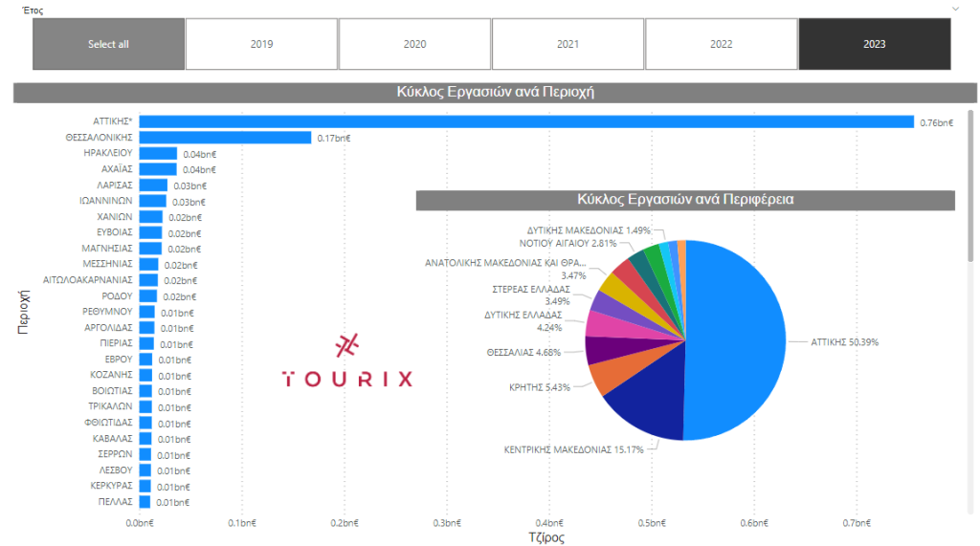The height and width of the screenshot is (546, 980).
Task: Select the ΗΡΑΚΛΕΙΟΥ bar
Action: click(158, 154)
